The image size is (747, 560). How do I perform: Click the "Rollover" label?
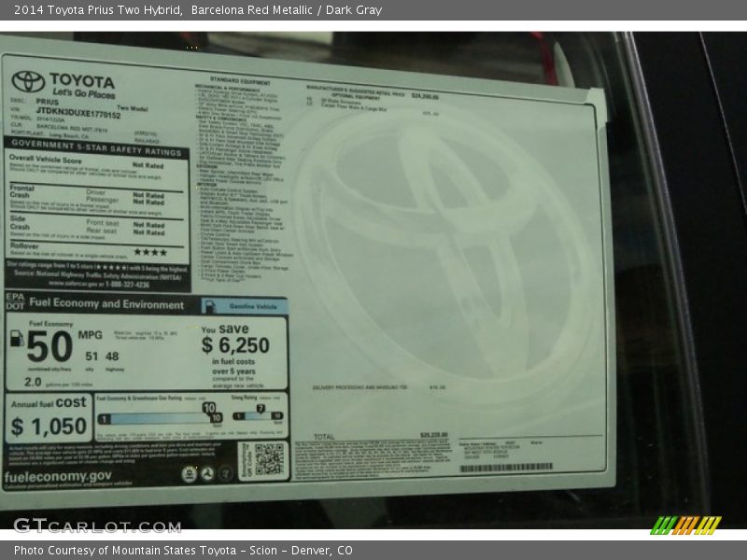click(24, 246)
